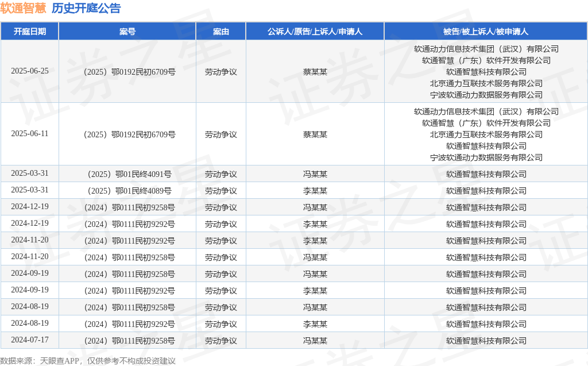Click 蔡某某 in the 2025-06-25 row
The width and height of the screenshot is (588, 366).
(315, 72)
